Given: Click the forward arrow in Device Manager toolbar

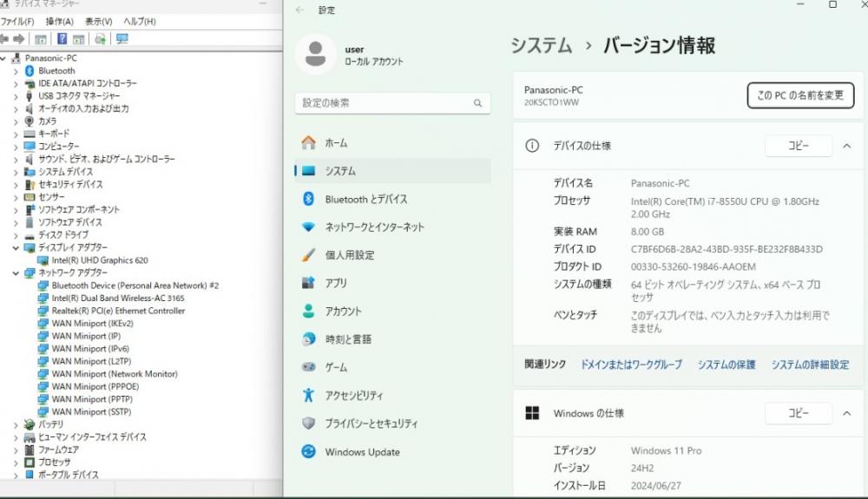Looking at the screenshot, I should click(x=19, y=39).
